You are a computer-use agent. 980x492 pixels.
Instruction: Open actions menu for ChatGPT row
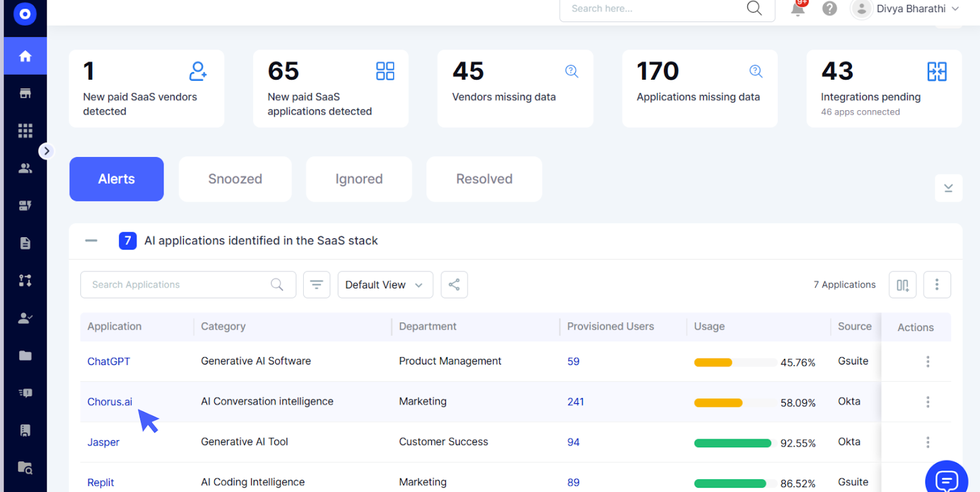(x=927, y=361)
